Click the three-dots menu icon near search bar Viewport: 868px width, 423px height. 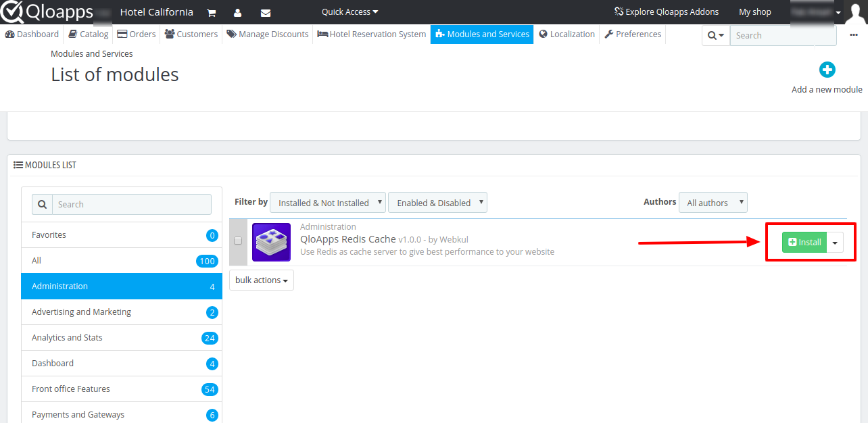(x=853, y=35)
